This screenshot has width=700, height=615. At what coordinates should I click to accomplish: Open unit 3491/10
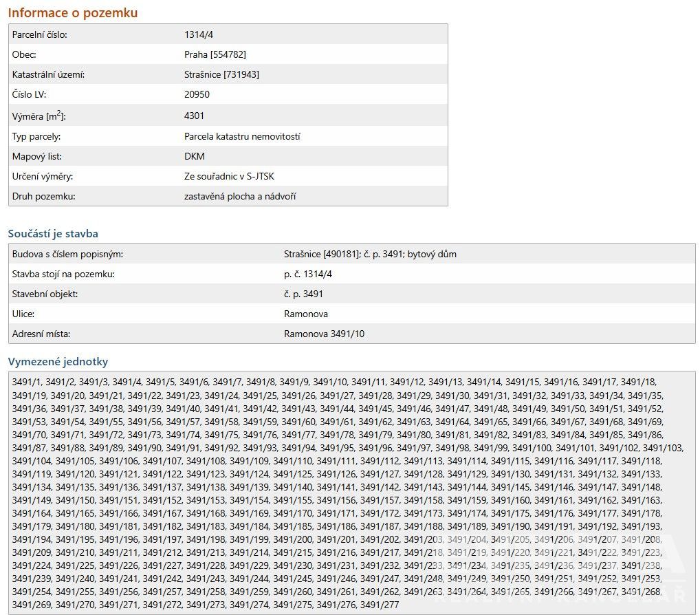pos(330,382)
